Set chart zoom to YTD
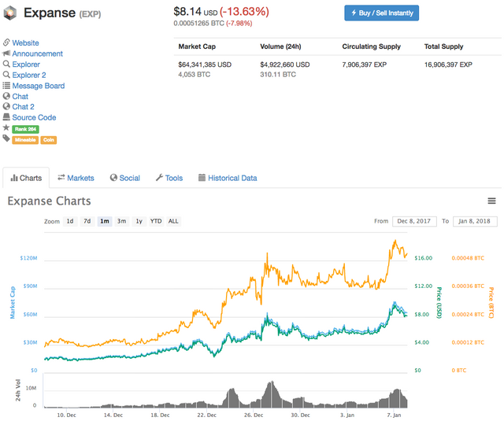The height and width of the screenshot is (421, 504). 156,221
